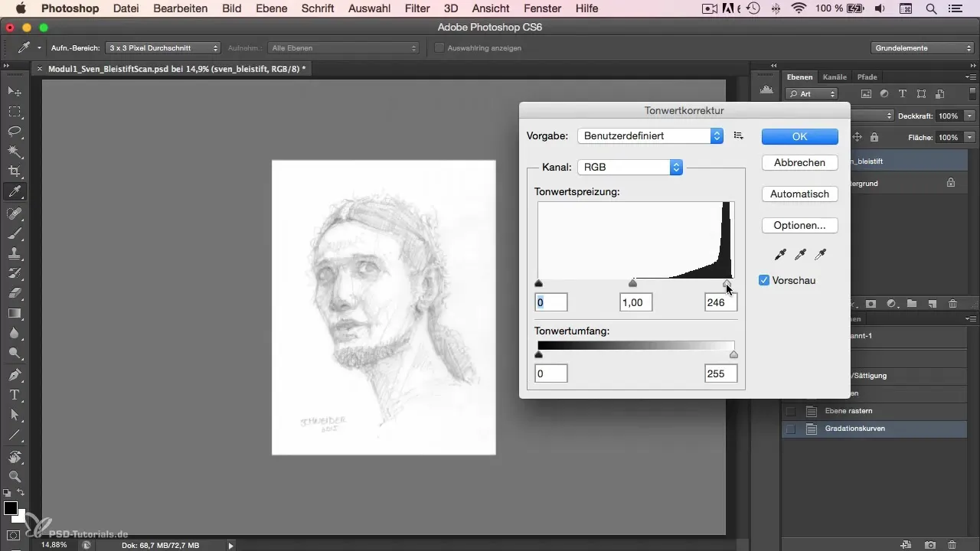Viewport: 980px width, 551px height.
Task: Click the Abbrechen button
Action: pos(800,162)
